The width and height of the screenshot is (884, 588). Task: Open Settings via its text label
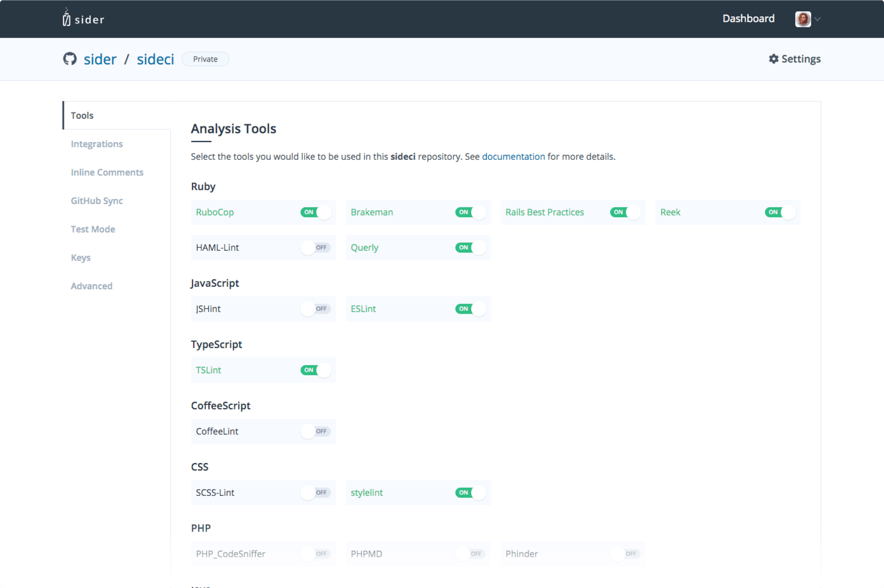pos(801,59)
